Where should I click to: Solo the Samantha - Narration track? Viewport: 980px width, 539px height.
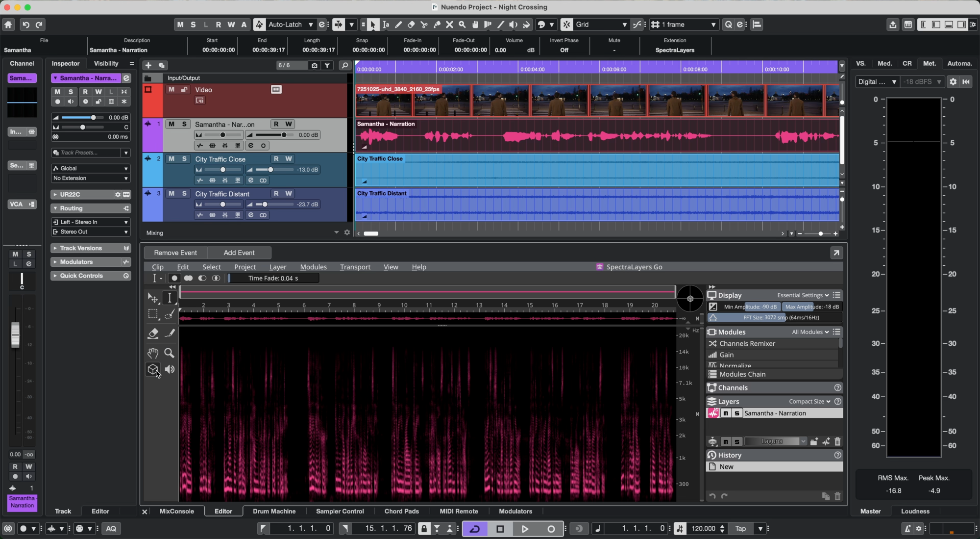pyautogui.click(x=184, y=124)
